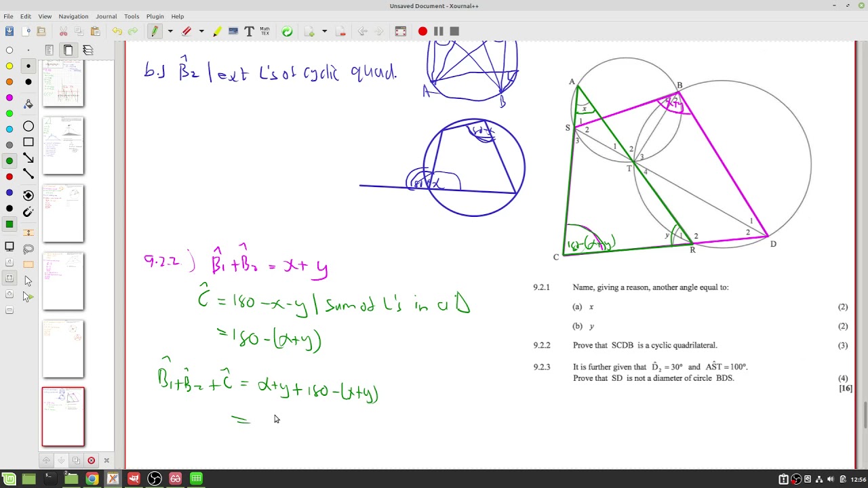Viewport: 868px width, 488px height.
Task: Click the green refresh shape recognizer icon
Action: [x=287, y=31]
